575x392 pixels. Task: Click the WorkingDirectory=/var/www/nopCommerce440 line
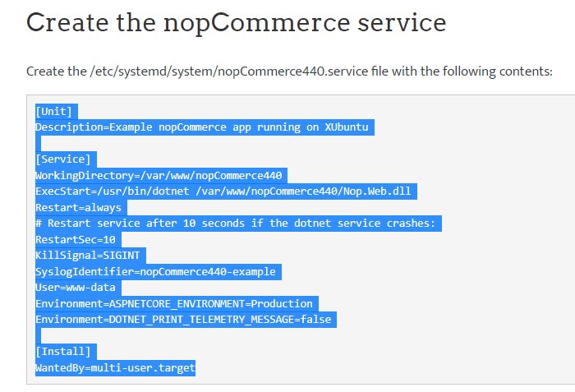(x=159, y=176)
